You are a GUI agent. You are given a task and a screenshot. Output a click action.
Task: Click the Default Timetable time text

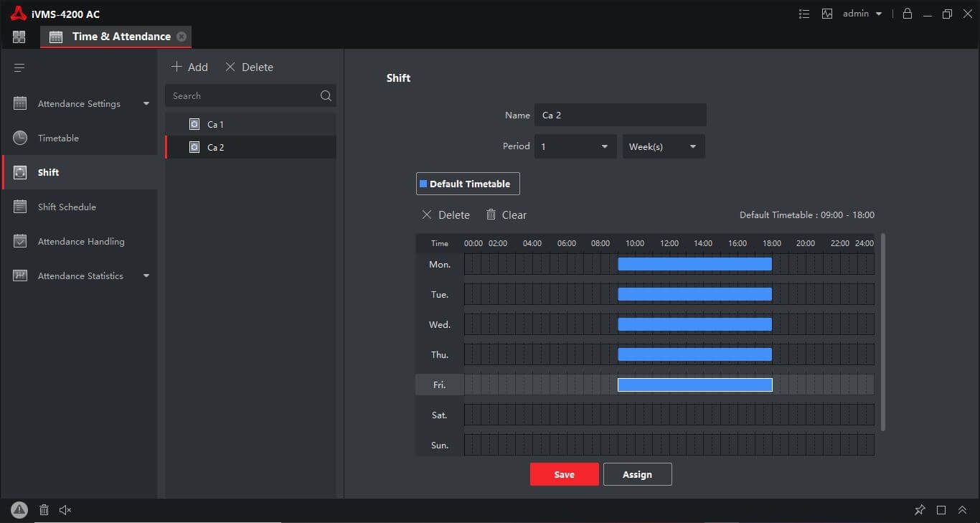(x=807, y=215)
